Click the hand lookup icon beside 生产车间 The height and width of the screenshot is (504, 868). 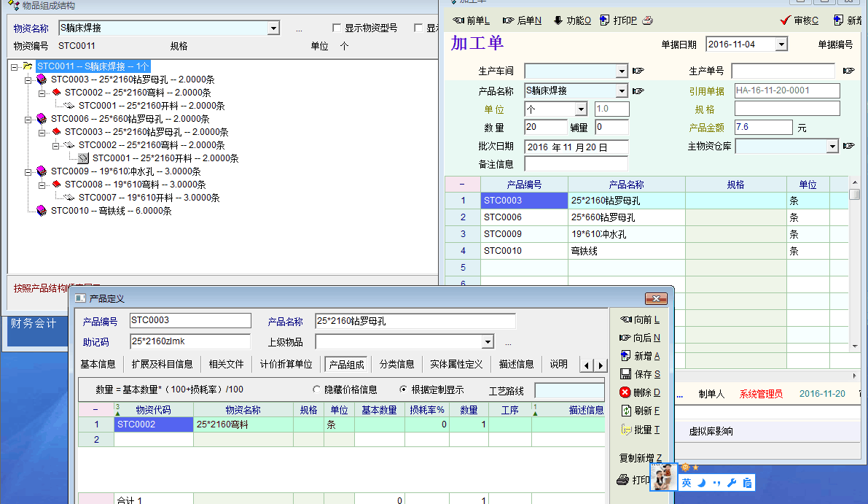pos(638,71)
